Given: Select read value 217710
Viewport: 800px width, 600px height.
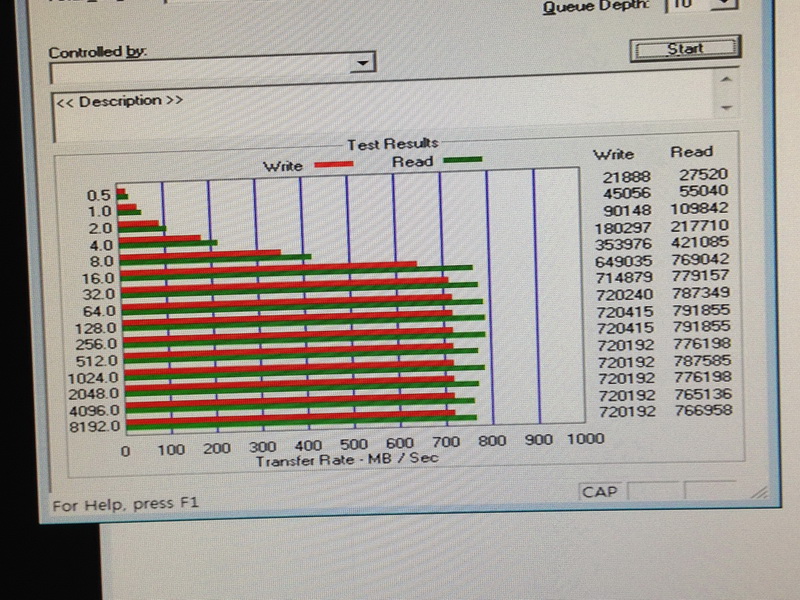Looking at the screenshot, I should (699, 226).
